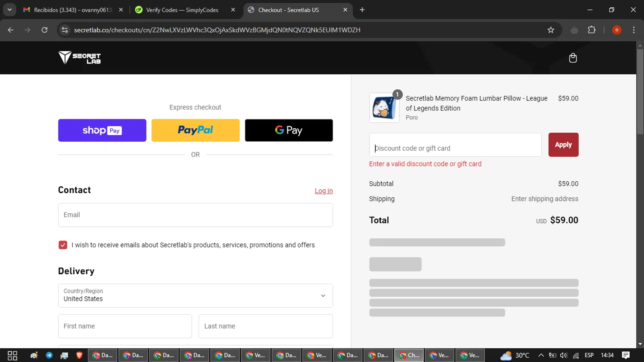Viewport: 644px width, 362px height.
Task: Choose PayPal express checkout
Action: [x=195, y=130]
